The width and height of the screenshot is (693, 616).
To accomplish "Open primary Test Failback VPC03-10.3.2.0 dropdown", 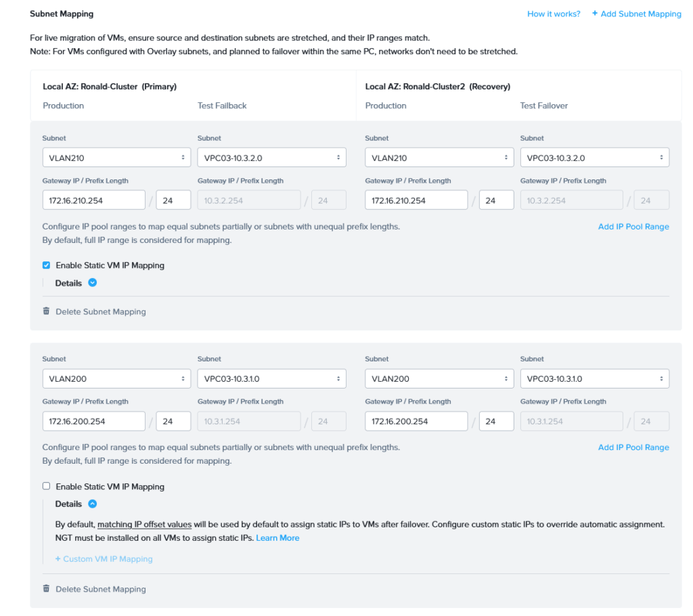I will tap(271, 158).
